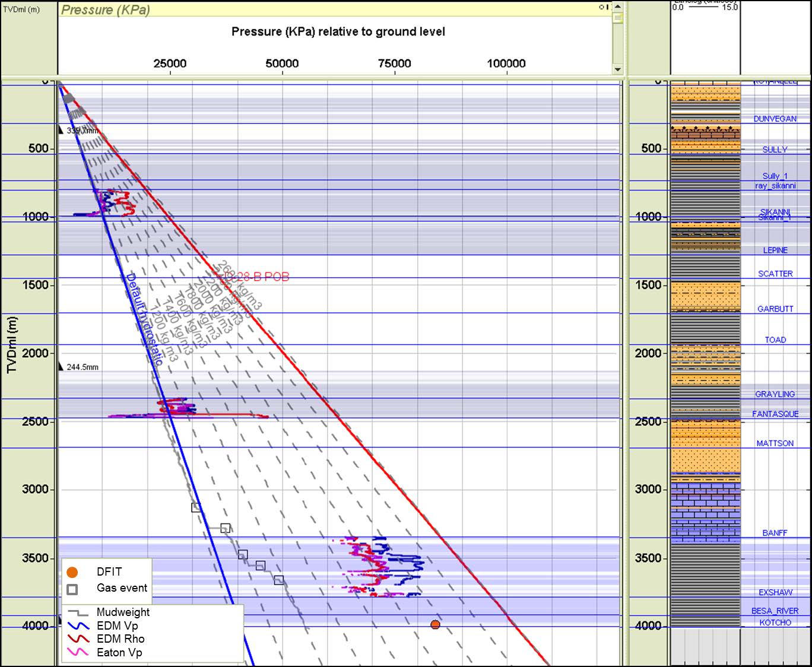Click the orange DFIT data point near 4000 m
The image size is (812, 667).
(435, 624)
